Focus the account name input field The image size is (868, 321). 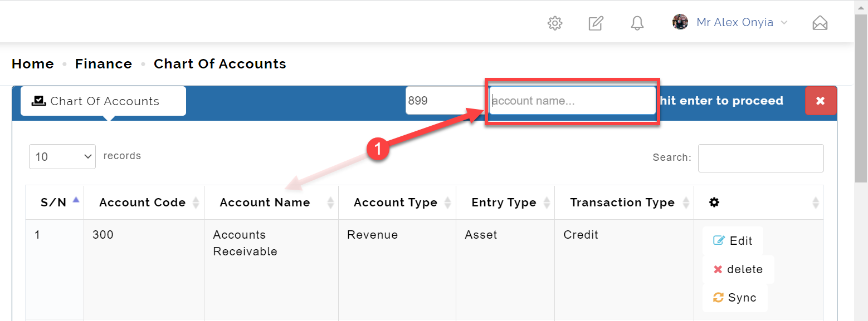(573, 101)
